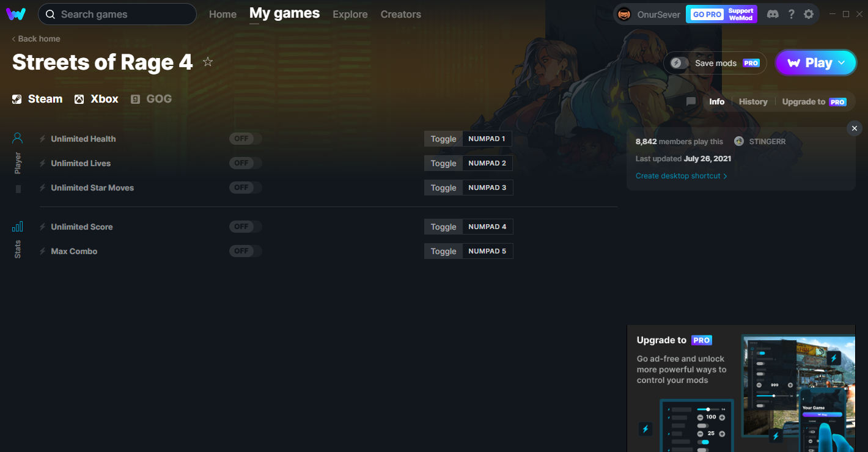Toggle Unlimited Score switch
The image size is (868, 452).
[246, 227]
